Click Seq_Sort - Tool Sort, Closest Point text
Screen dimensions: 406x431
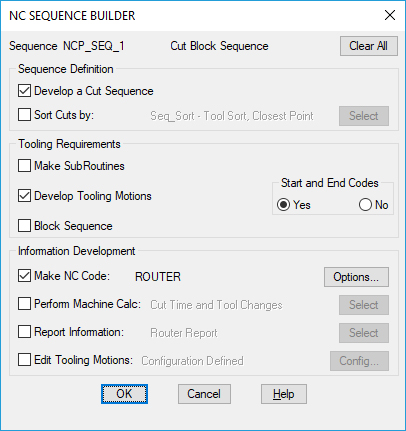pyautogui.click(x=232, y=116)
